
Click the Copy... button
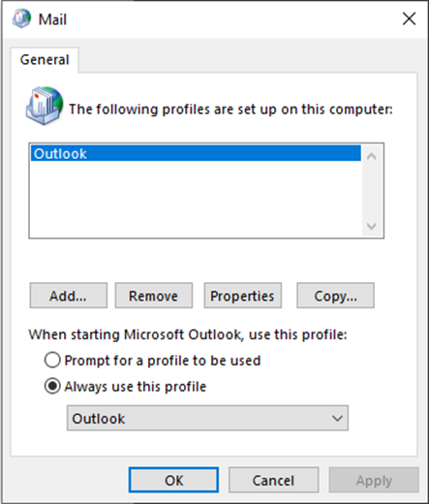[x=335, y=296]
